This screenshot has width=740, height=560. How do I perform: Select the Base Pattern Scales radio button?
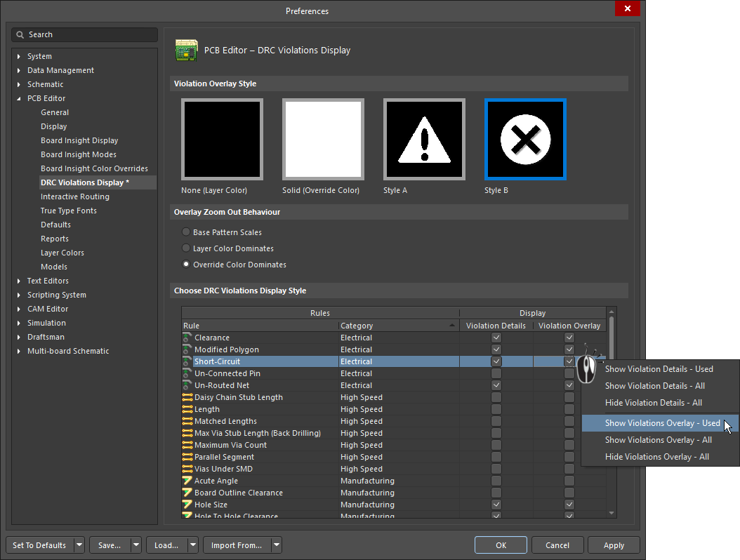[186, 232]
